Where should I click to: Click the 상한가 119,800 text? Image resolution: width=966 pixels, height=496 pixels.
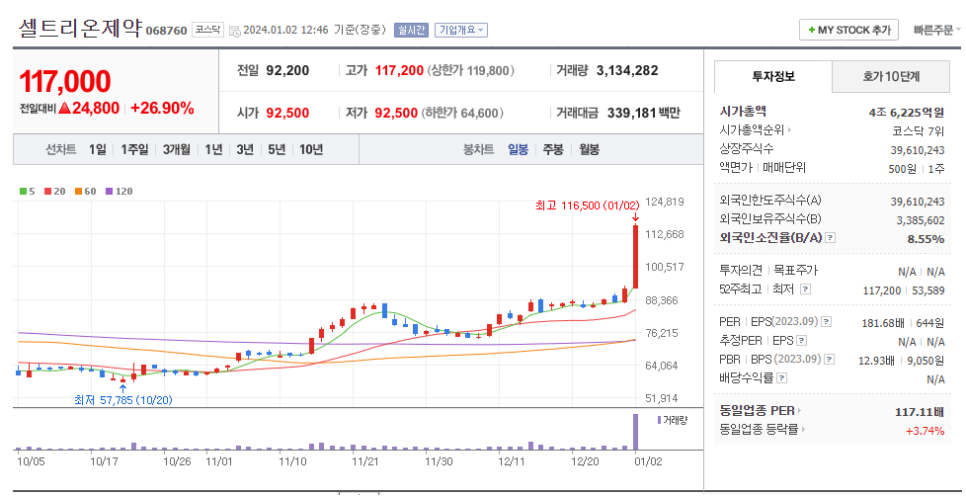click(471, 71)
